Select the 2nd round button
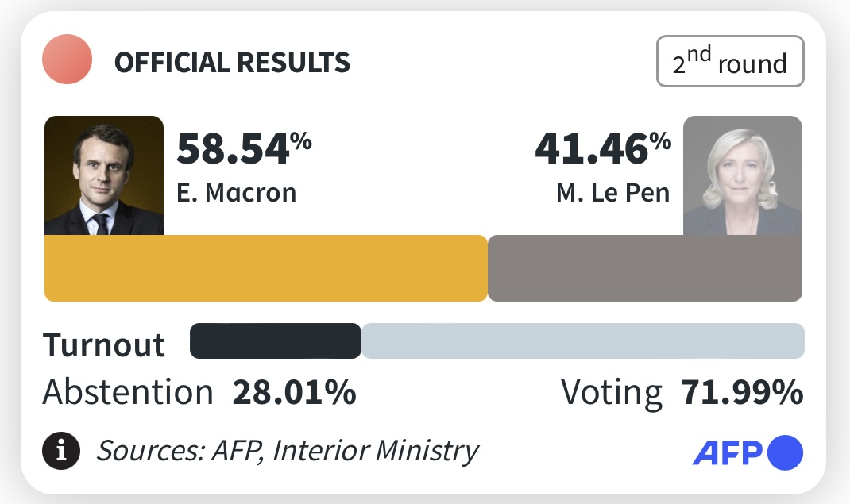 click(729, 62)
